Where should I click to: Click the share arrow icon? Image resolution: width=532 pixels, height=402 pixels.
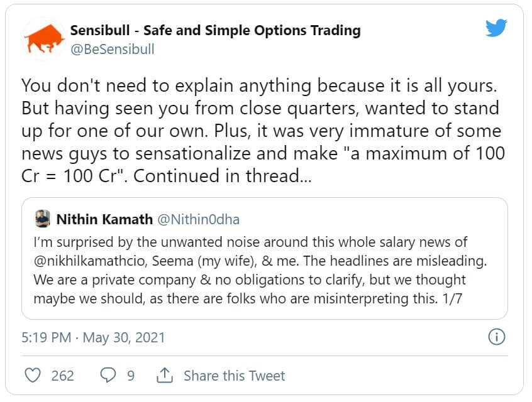pyautogui.click(x=164, y=376)
